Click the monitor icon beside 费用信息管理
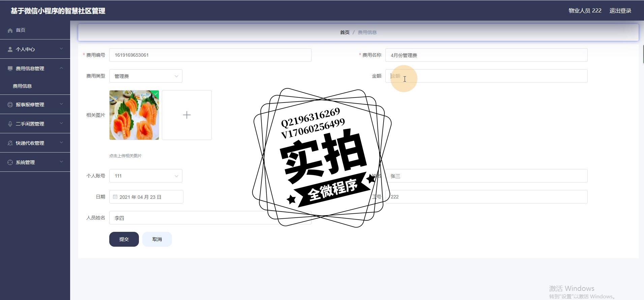This screenshot has width=644, height=300. tap(10, 69)
